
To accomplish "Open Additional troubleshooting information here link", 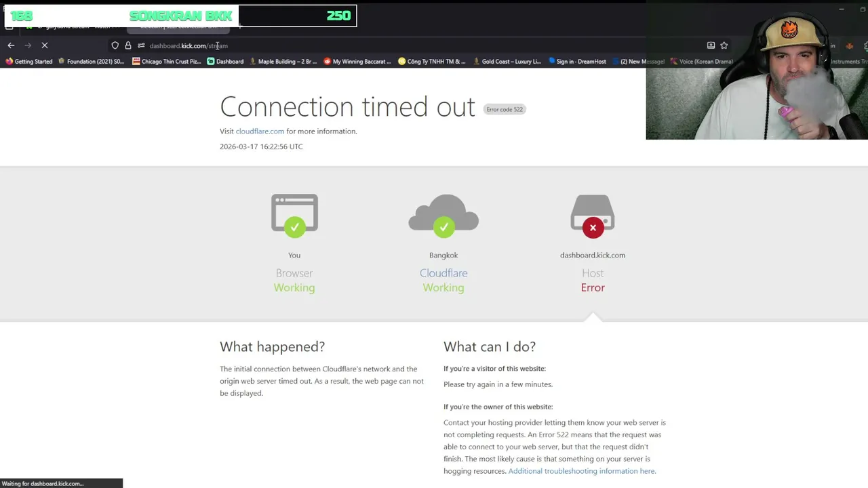I will tap(581, 471).
